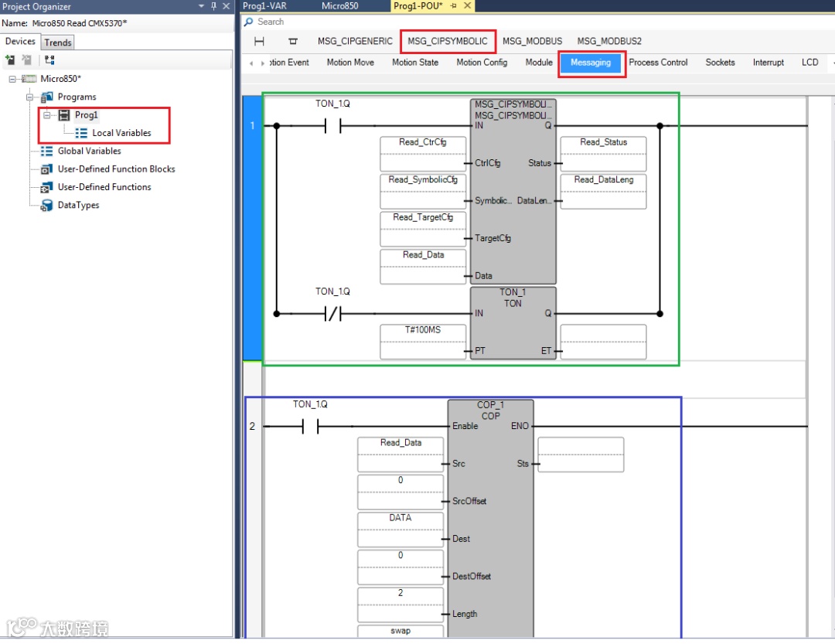
Task: Select the Messaging toolbox category
Action: [x=591, y=63]
